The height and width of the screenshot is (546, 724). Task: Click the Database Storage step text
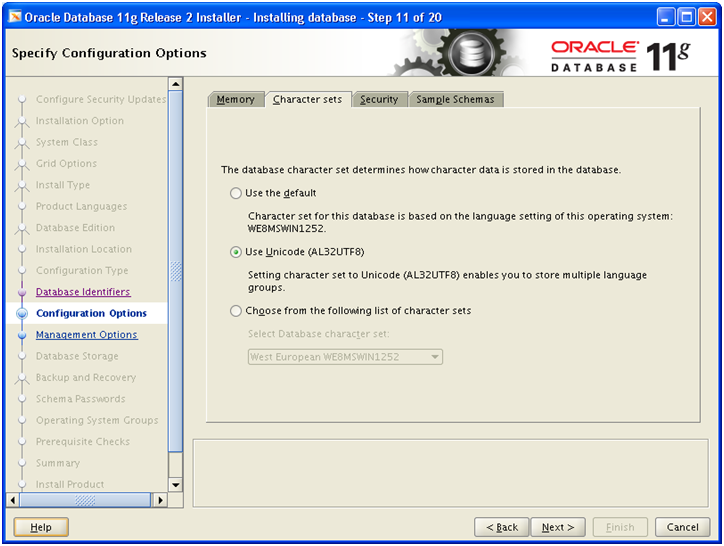coord(77,356)
